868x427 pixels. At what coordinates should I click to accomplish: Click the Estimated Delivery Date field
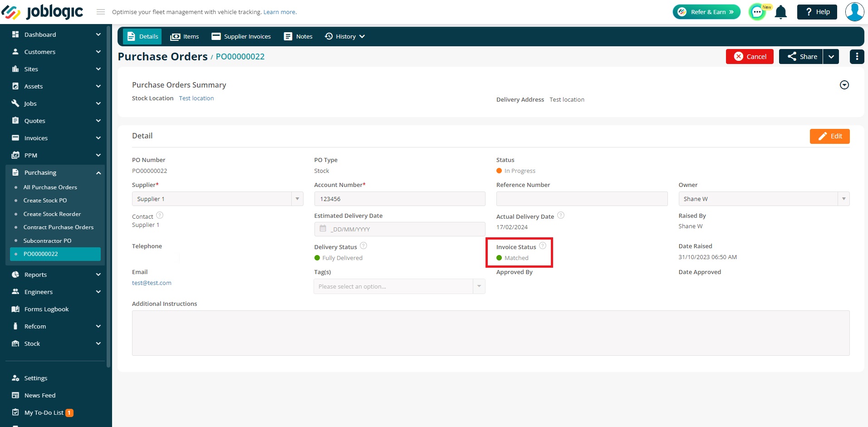[x=400, y=229]
